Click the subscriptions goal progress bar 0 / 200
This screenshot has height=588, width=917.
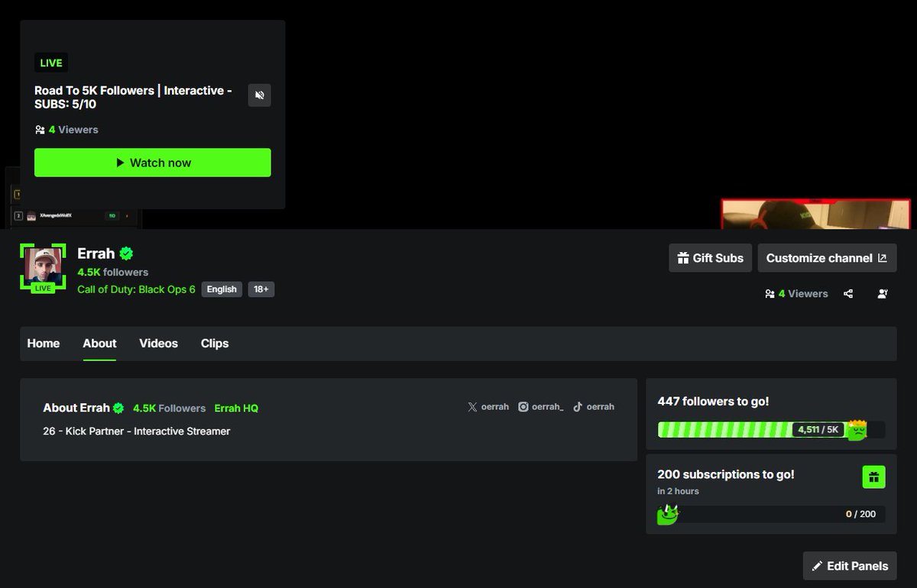[771, 514]
